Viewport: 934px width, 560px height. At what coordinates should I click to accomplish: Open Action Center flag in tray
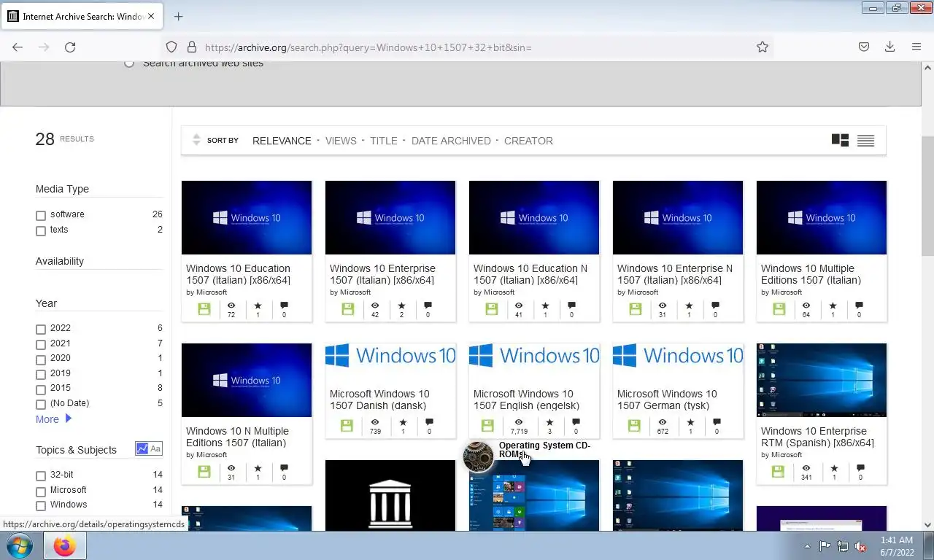tap(825, 545)
